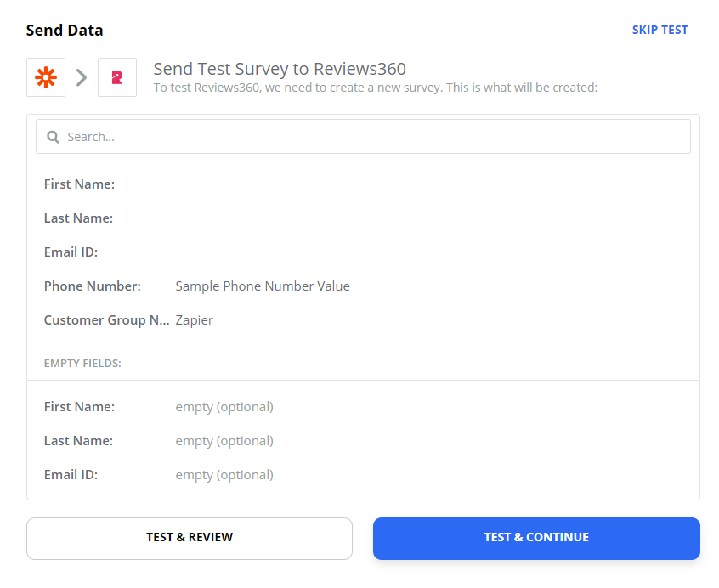Click empty (optional) beside First Name
Image resolution: width=719 pixels, height=588 pixels.
pyautogui.click(x=224, y=407)
